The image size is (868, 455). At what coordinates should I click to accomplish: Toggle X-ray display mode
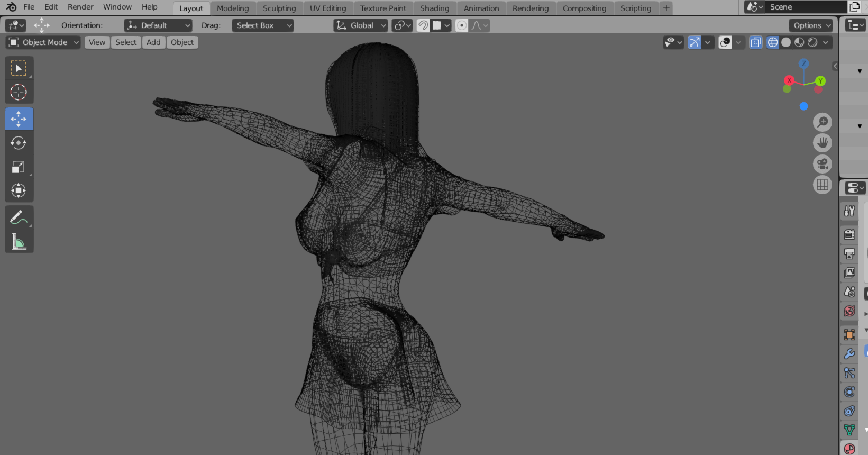tap(756, 42)
